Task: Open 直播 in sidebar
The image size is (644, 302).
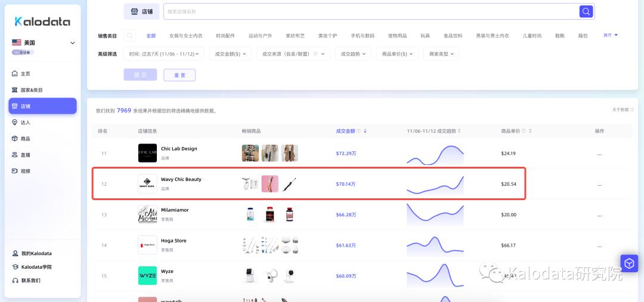Action: tap(42, 155)
